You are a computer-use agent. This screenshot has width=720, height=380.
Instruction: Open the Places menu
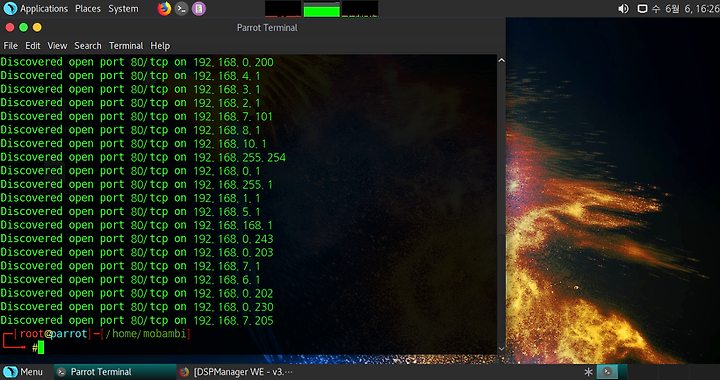pyautogui.click(x=88, y=9)
